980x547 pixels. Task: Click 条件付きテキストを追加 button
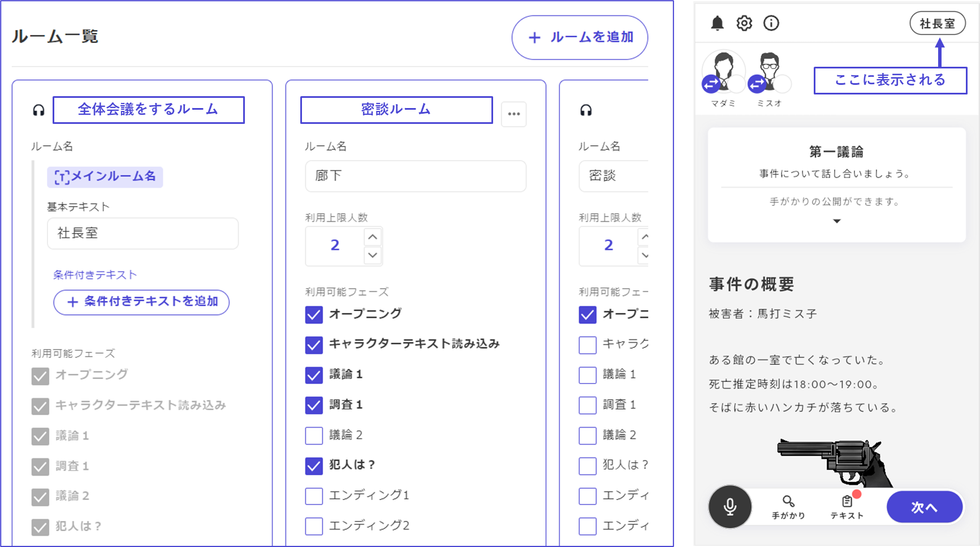tap(141, 302)
